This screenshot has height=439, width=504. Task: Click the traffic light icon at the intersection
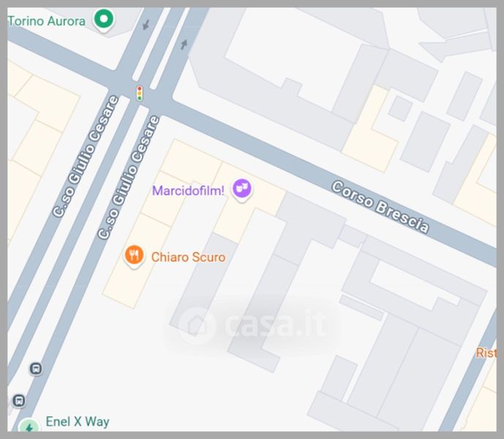click(x=140, y=94)
